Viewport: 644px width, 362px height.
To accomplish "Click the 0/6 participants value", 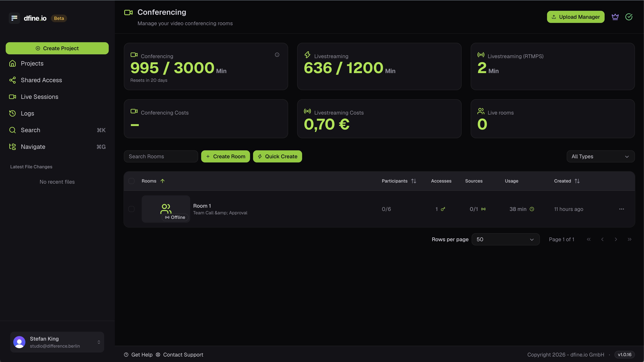I will pyautogui.click(x=386, y=209).
